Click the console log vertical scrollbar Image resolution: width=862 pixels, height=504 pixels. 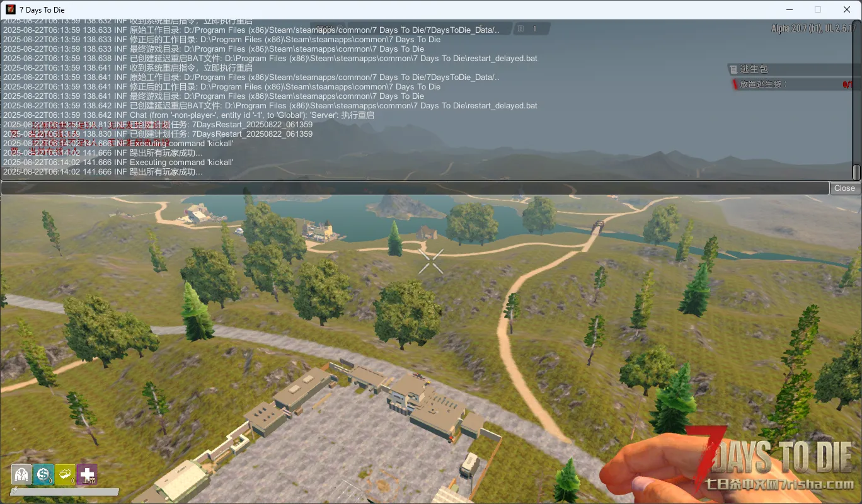coord(856,100)
